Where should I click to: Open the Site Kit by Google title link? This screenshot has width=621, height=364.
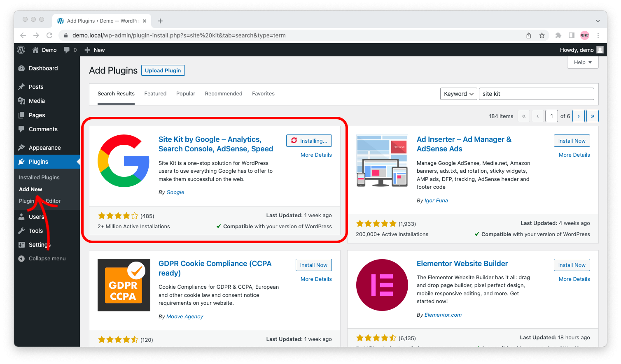(216, 144)
